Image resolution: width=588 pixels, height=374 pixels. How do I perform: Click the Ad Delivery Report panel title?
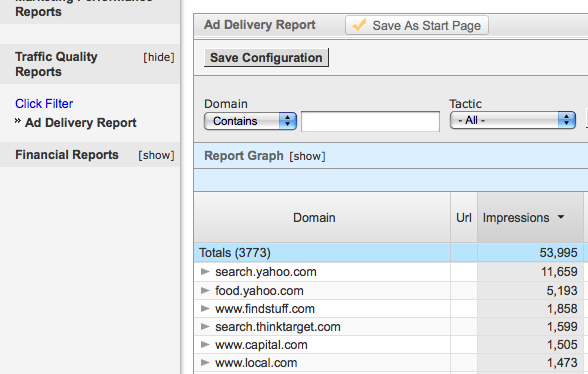point(260,25)
